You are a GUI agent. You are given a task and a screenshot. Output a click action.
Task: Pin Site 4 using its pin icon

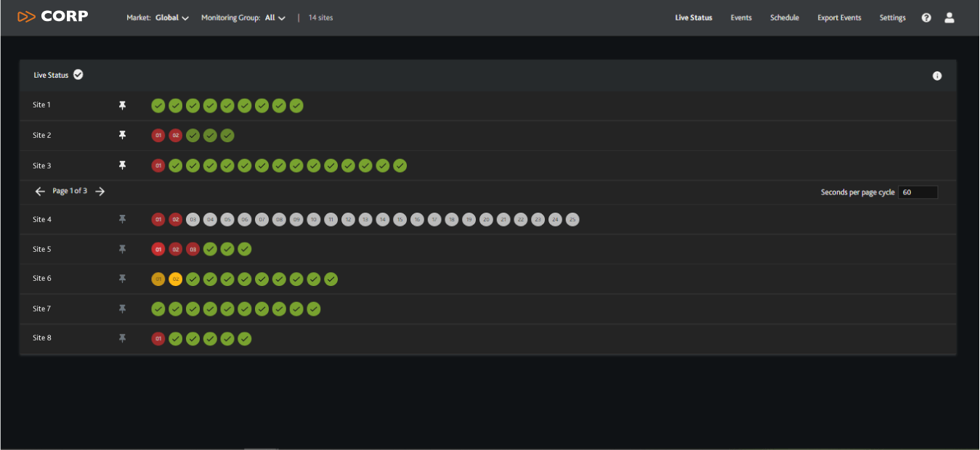pos(122,218)
